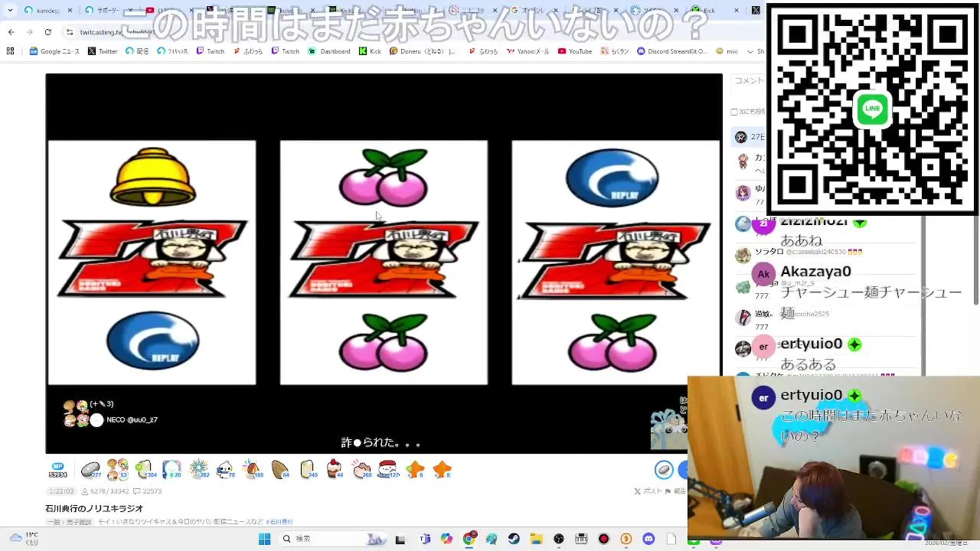Click the MP 53934 points badge
Image resolution: width=980 pixels, height=551 pixels.
(57, 469)
